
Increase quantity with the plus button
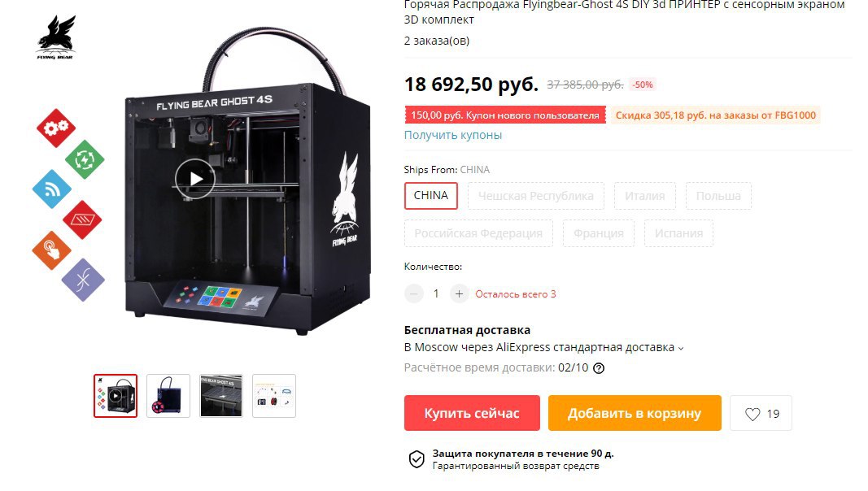459,293
